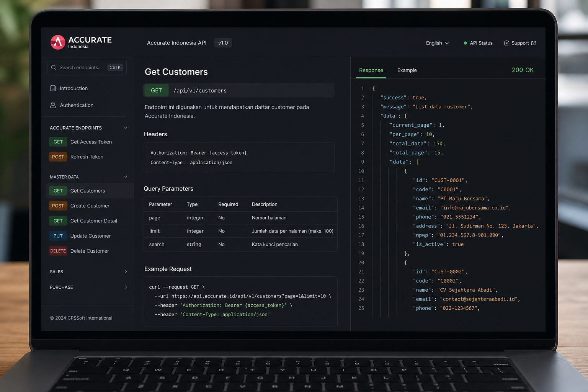Click the search parameter cell
The image size is (588, 392).
(157, 245)
